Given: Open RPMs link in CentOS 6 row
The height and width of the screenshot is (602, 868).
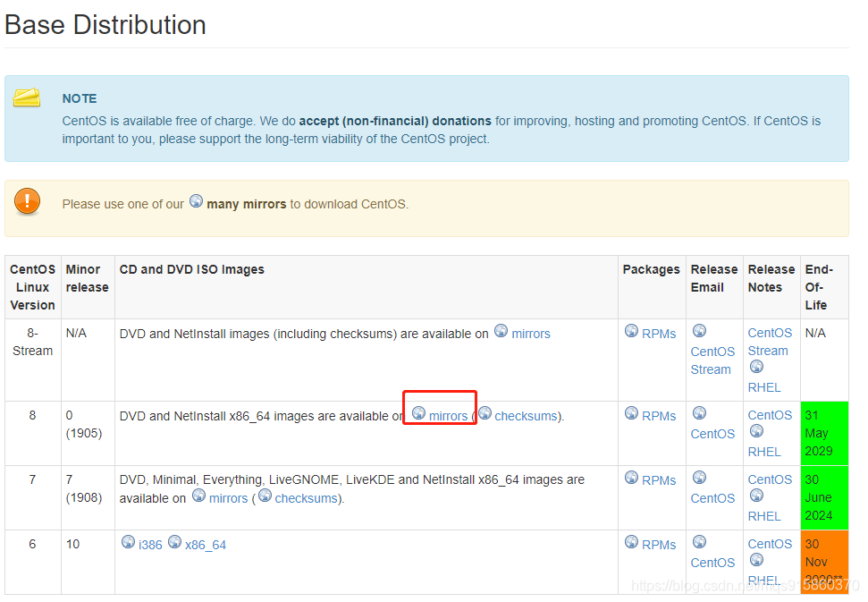Looking at the screenshot, I should (659, 545).
